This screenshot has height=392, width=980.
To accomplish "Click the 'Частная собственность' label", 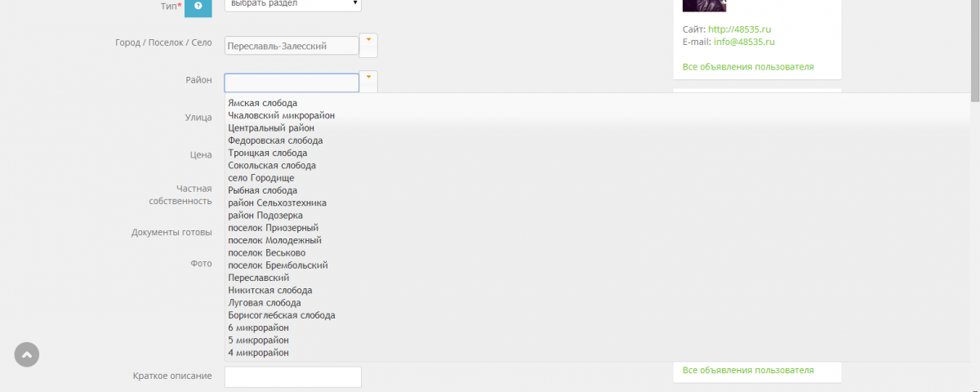I will (x=180, y=195).
